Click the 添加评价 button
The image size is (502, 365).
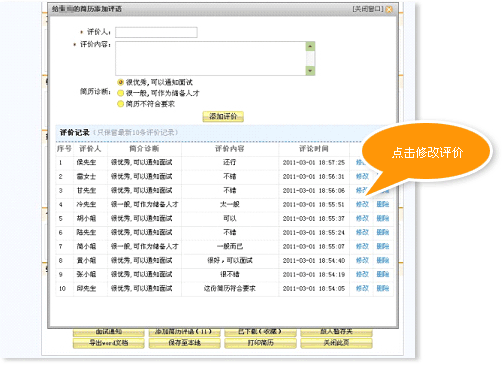[223, 116]
